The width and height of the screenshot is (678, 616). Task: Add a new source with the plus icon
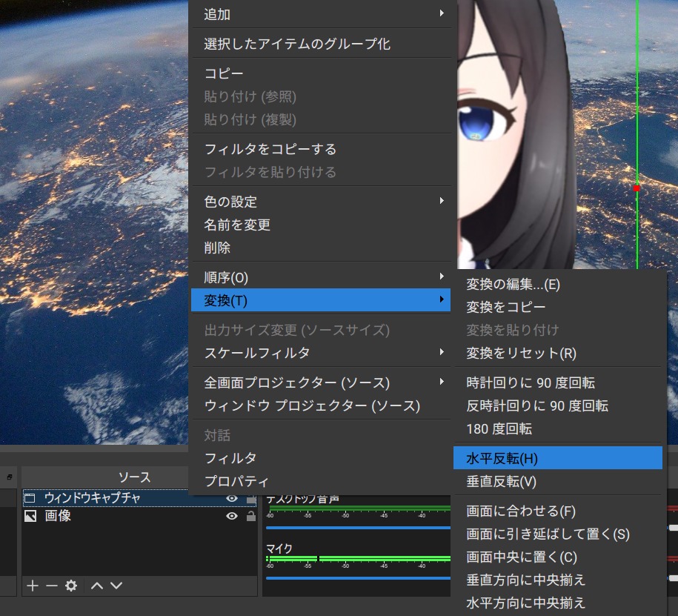[x=32, y=586]
